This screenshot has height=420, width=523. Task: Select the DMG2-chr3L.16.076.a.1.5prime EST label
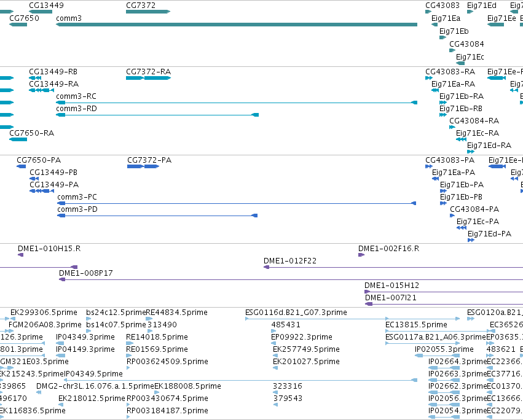pyautogui.click(x=95, y=386)
